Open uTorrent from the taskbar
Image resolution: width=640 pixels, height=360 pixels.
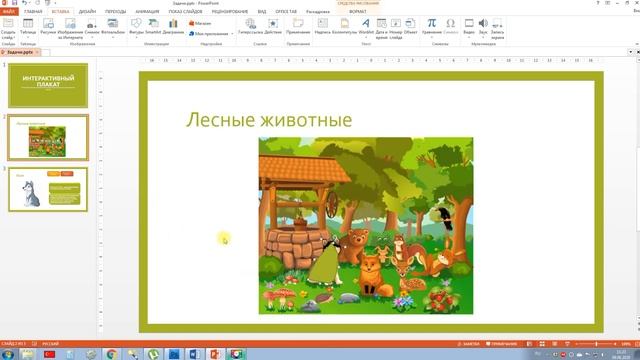tap(153, 354)
